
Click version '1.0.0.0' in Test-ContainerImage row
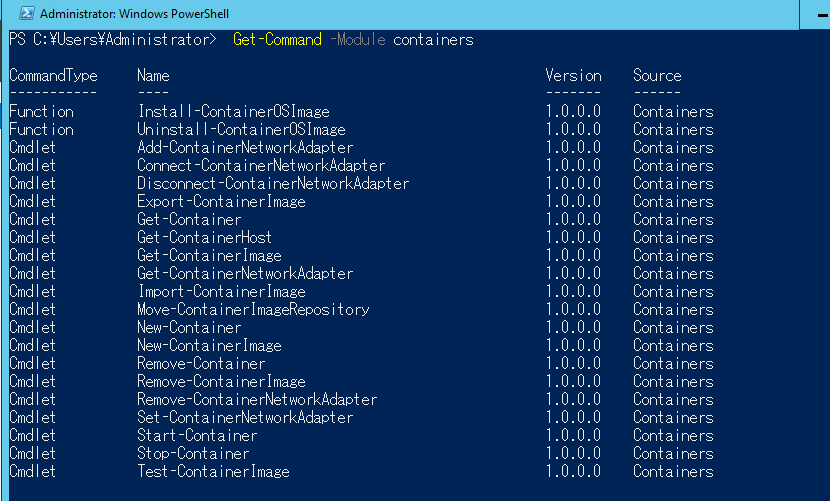tap(573, 472)
